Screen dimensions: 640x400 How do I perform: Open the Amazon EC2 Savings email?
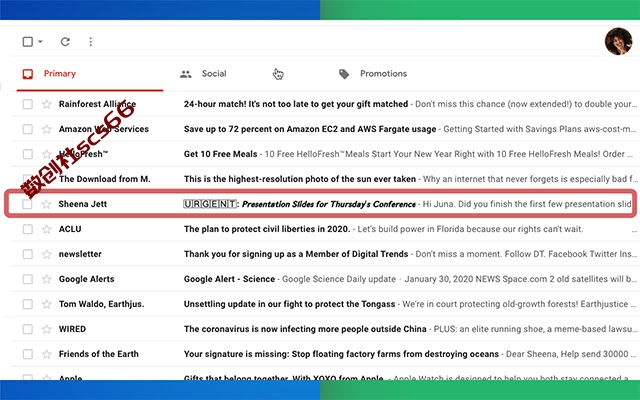pos(310,129)
